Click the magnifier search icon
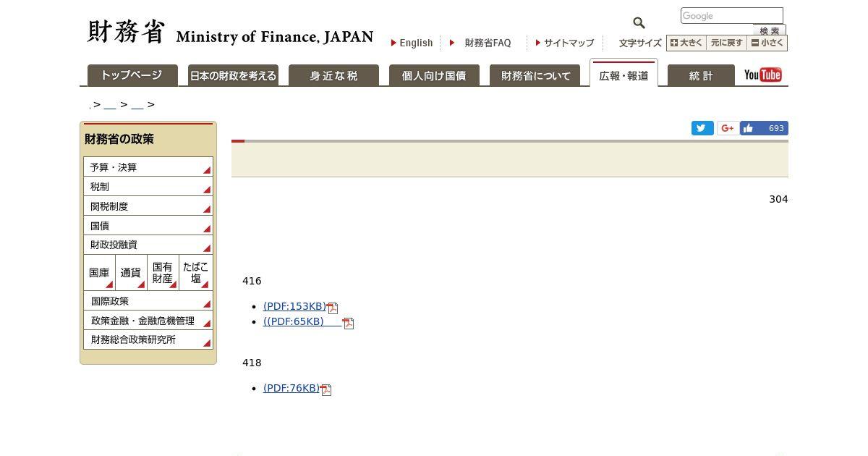 tap(639, 23)
